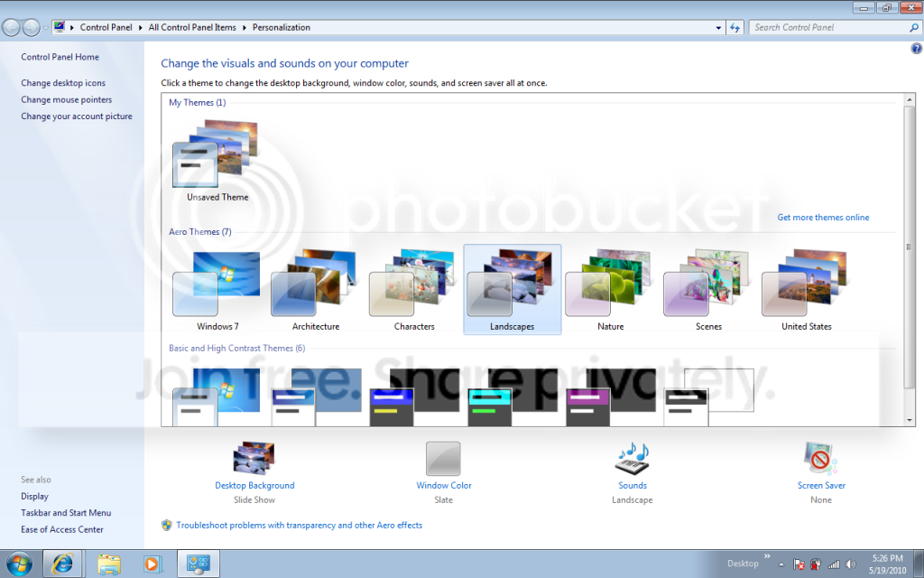
Task: Expand the Control Panel breadcrumb arrow
Action: pos(72,27)
